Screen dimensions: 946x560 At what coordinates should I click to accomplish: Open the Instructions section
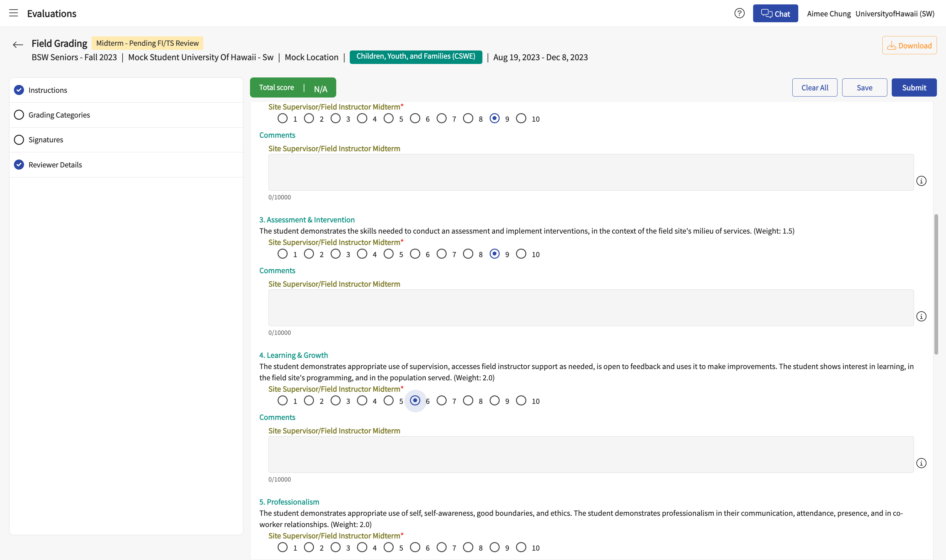126,90
